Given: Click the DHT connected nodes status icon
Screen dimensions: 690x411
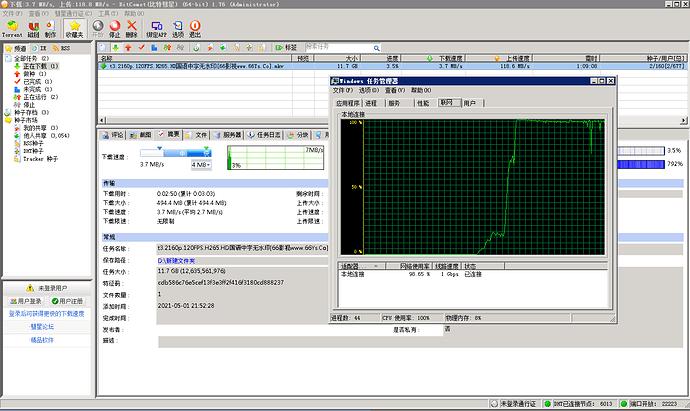Looking at the screenshot, I should tap(547, 404).
